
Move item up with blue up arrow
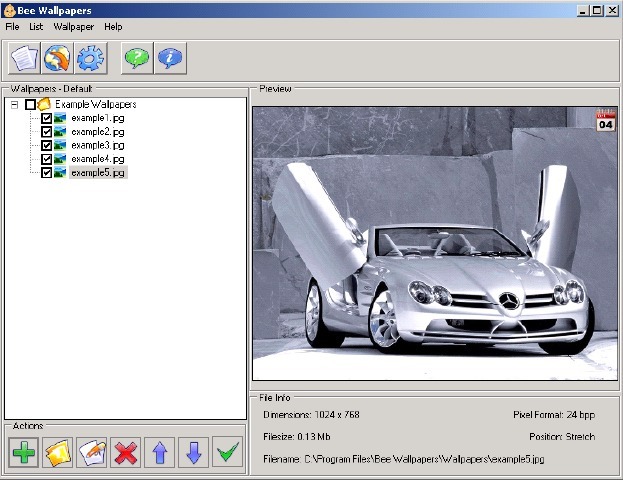160,452
